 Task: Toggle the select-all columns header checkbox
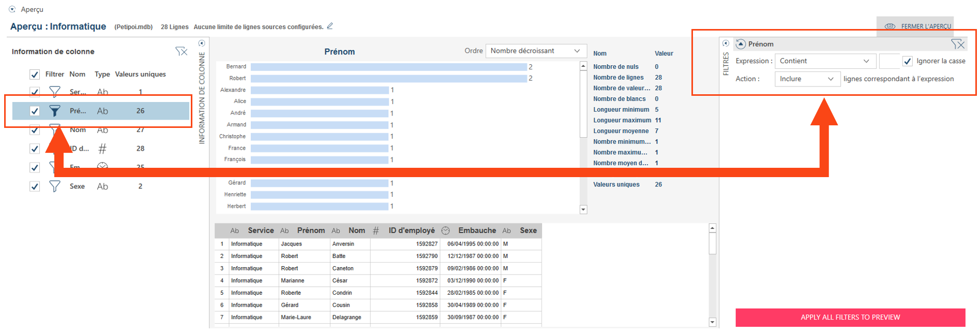(35, 75)
